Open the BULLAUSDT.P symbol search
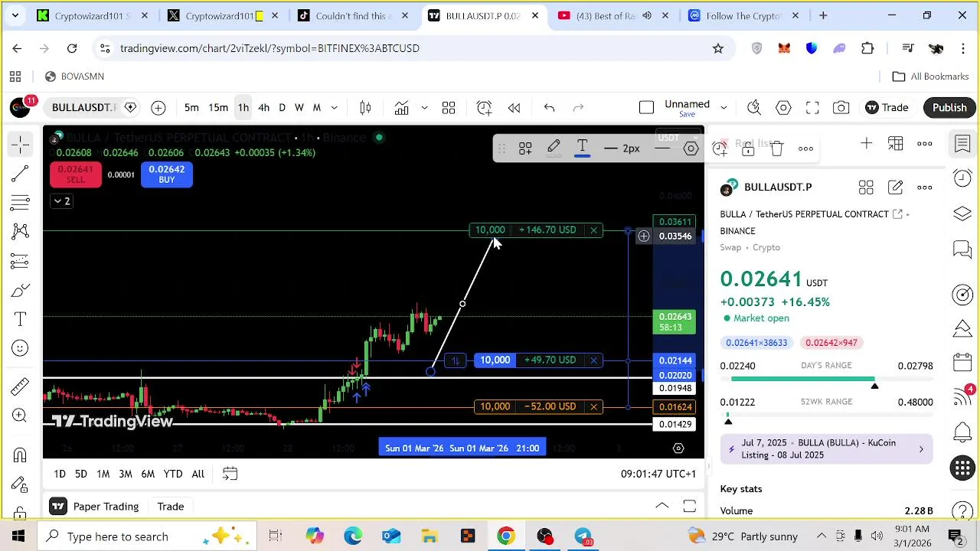980x551 pixels. [83, 108]
